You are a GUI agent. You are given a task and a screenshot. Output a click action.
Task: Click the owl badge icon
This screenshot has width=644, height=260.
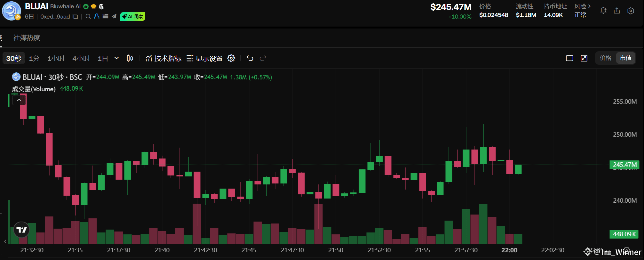(101, 6)
